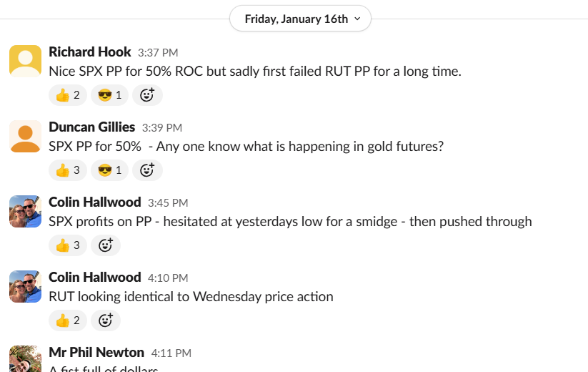Add reaction to Colin Hallwood's SPX profits message

pos(106,245)
